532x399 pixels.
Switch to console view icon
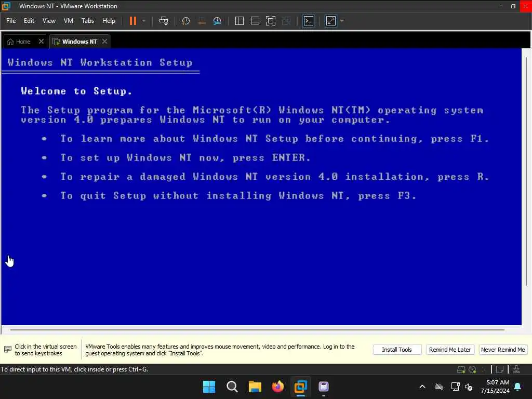click(309, 21)
